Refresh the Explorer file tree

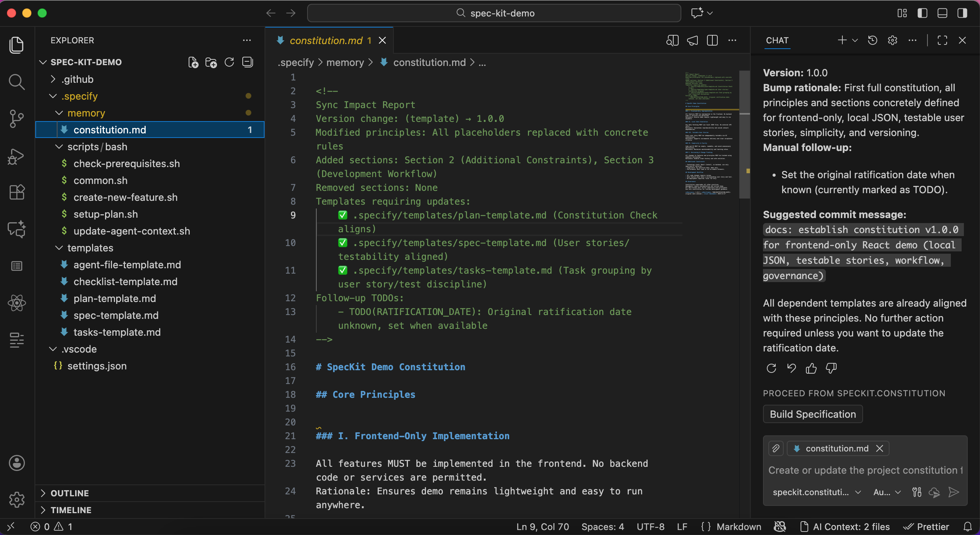click(229, 62)
